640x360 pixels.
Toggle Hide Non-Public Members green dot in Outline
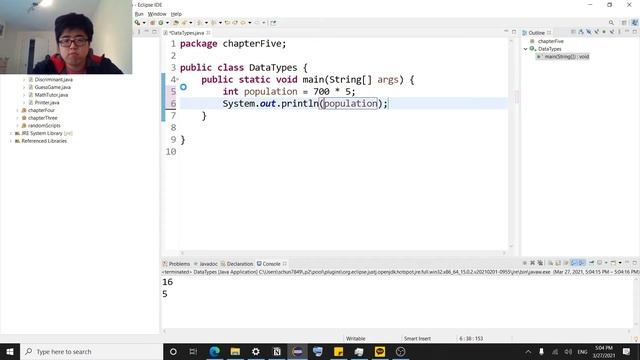604,32
